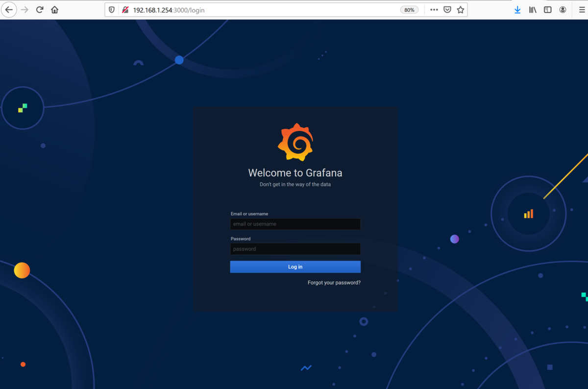
Task: Open the Firefox hamburger menu
Action: point(582,10)
